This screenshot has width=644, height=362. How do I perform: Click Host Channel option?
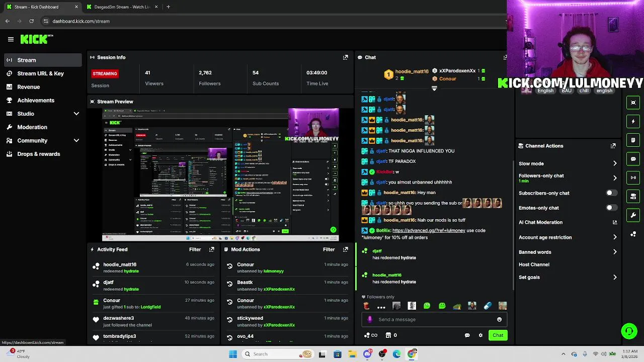[534, 264]
